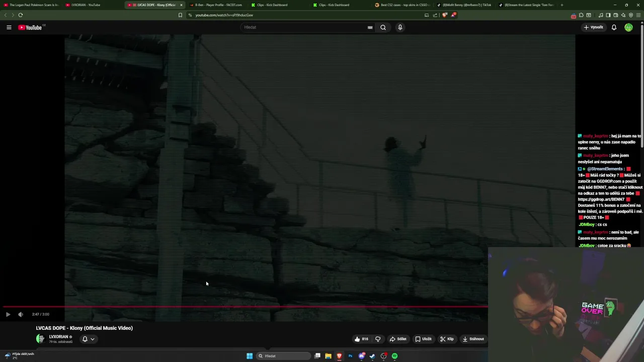Viewport: 644px width, 362px height.
Task: Save the video with Uložit
Action: point(423,339)
